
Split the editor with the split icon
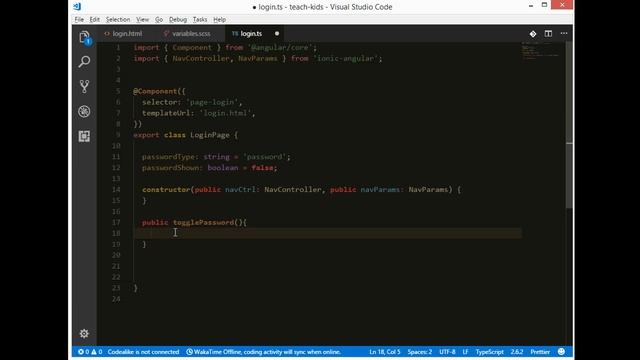tap(548, 33)
